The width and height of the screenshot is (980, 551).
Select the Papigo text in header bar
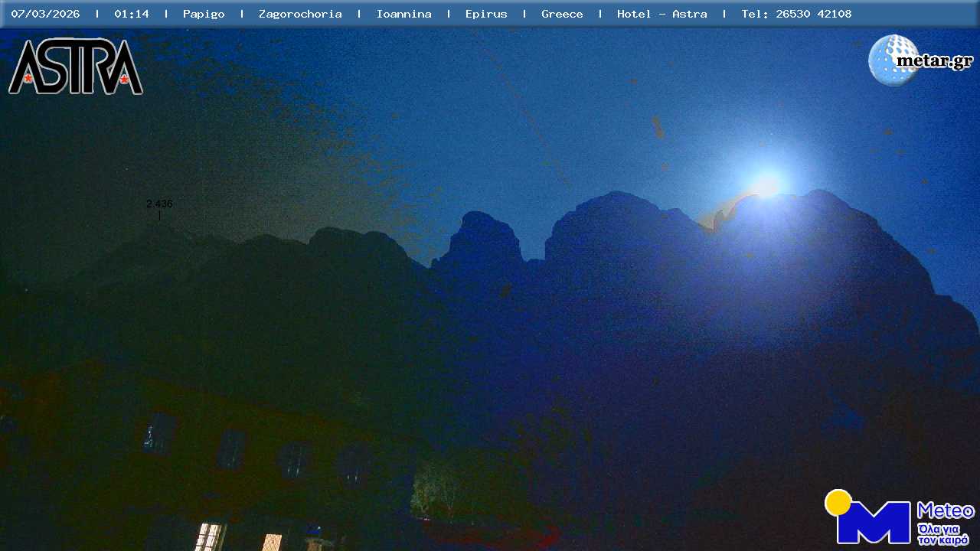[204, 14]
